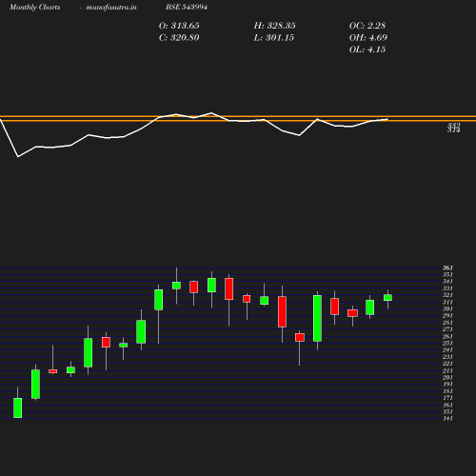
Task: Click the 'OL: 4.15' value
Action: (367, 50)
